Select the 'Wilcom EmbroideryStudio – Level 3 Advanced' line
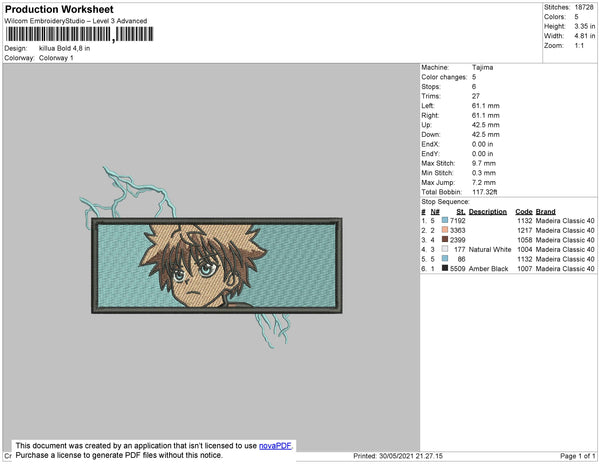The image size is (600, 464). pyautogui.click(x=76, y=21)
